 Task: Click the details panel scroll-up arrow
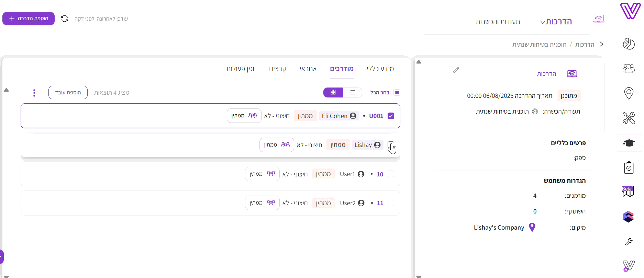(419, 62)
